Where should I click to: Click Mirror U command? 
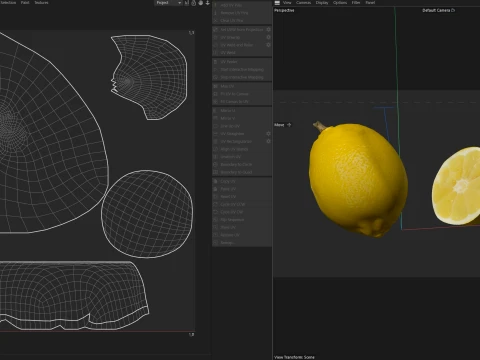point(242,111)
